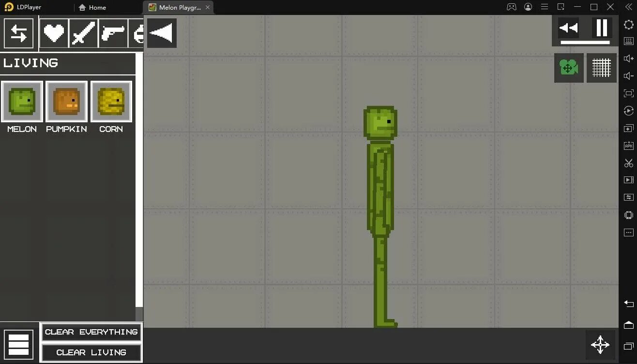Click scissors screenshot icon
Viewport: 637px width, 364px height.
coord(629,163)
